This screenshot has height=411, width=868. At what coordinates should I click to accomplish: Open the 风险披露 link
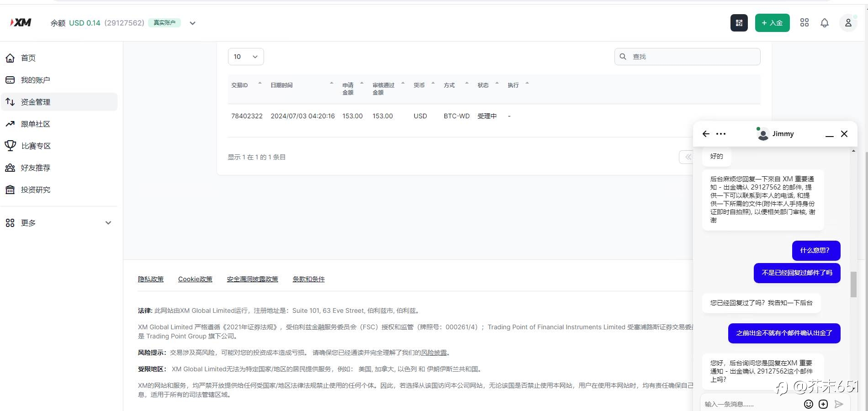pos(434,353)
